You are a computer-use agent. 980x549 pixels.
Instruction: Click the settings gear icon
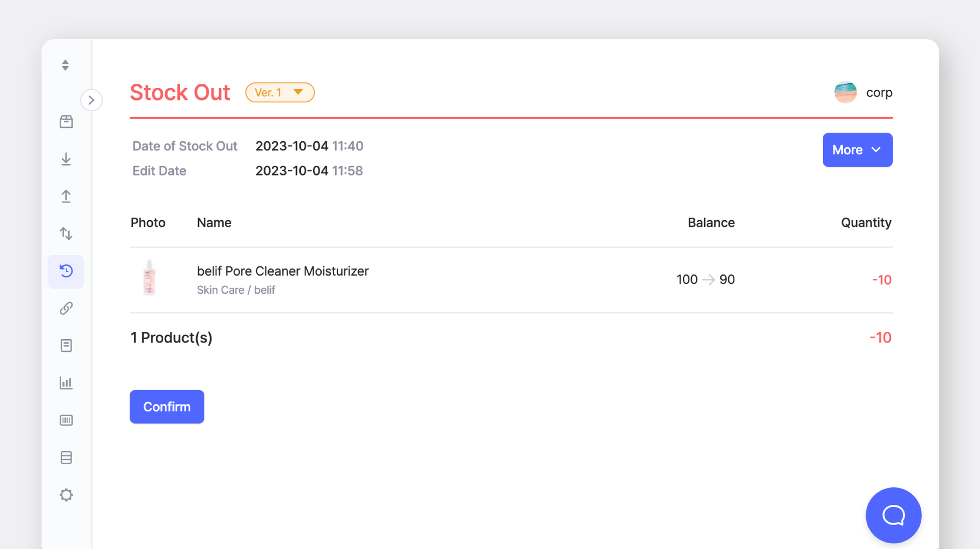[65, 495]
